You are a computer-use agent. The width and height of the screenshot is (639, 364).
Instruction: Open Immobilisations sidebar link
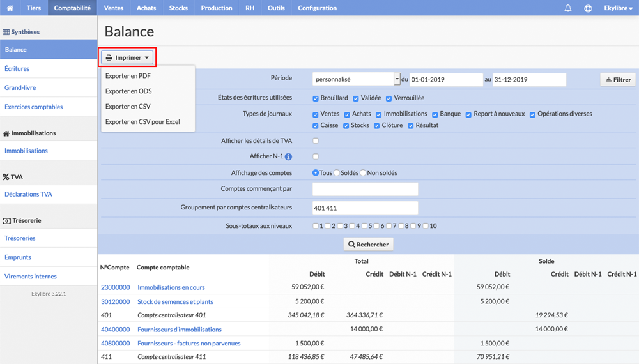(49, 151)
